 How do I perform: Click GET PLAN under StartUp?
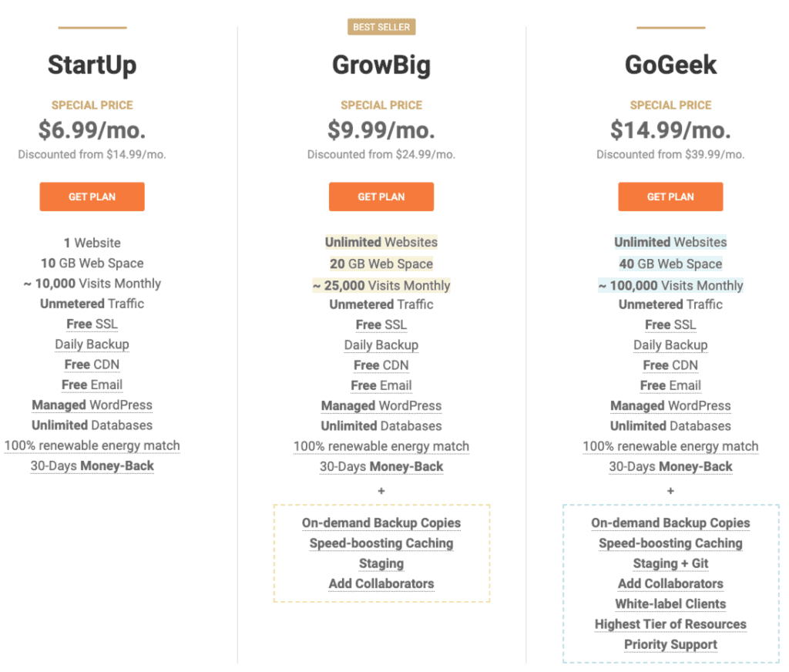(x=92, y=197)
